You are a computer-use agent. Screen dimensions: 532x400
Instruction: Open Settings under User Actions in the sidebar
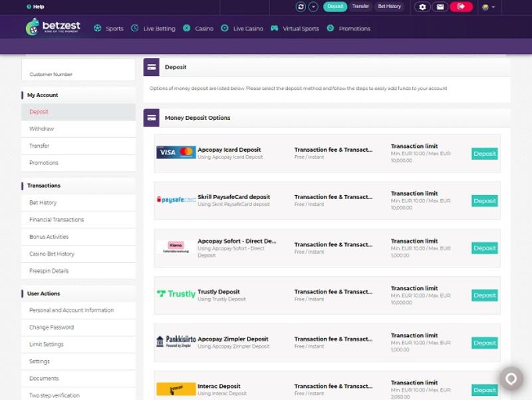click(78, 361)
